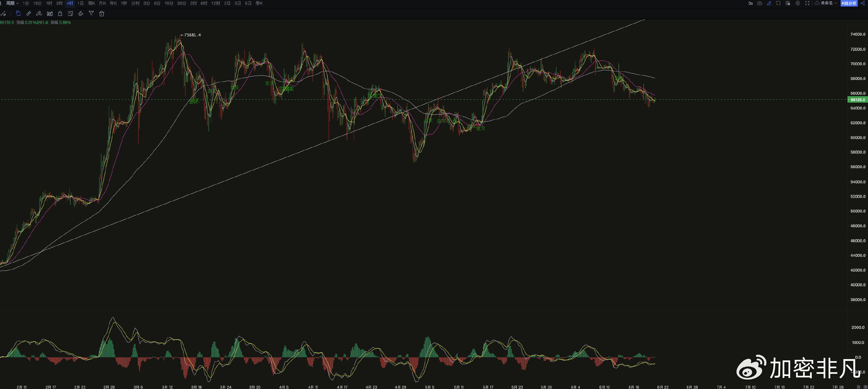Click the share icon at top right
This screenshot has width=868, height=389.
point(863,3)
